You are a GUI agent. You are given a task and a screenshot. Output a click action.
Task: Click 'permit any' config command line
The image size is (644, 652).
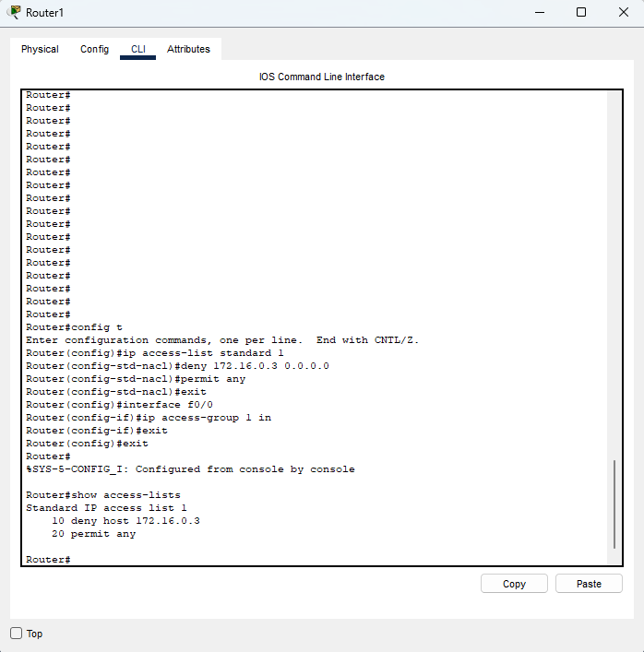136,379
